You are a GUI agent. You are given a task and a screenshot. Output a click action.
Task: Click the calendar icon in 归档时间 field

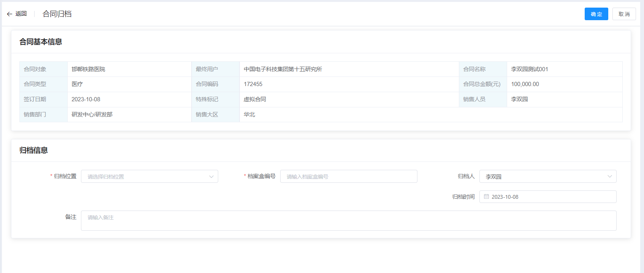click(486, 196)
